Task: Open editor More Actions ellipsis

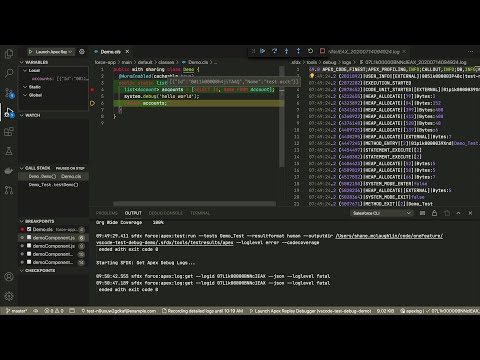Action: click(470, 52)
